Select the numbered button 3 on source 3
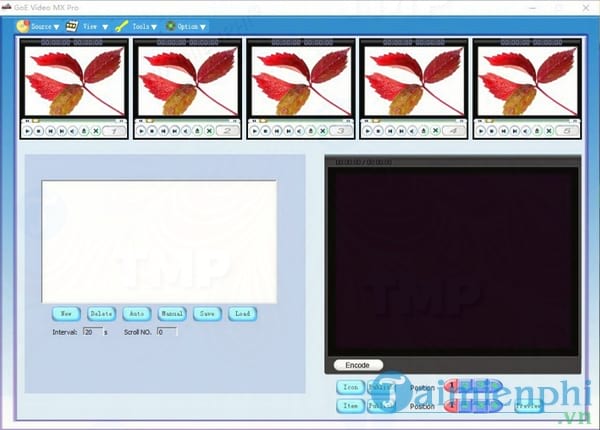Screen dimensions: 600x430 341,131
